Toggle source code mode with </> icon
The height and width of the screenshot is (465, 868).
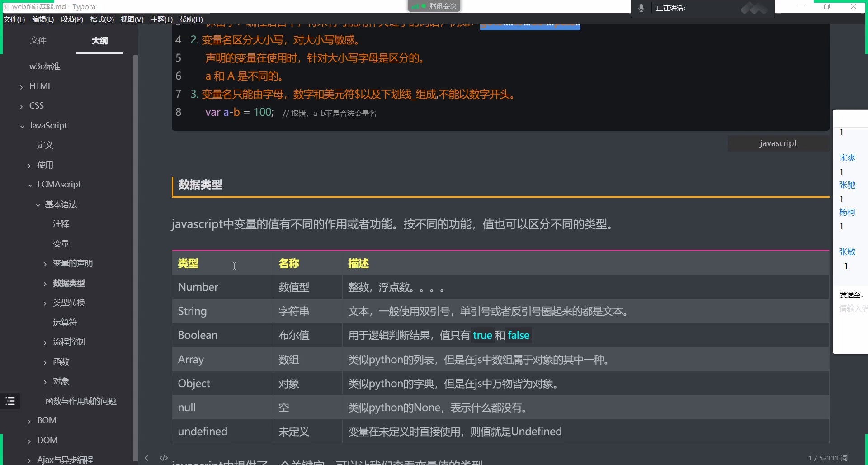(163, 458)
